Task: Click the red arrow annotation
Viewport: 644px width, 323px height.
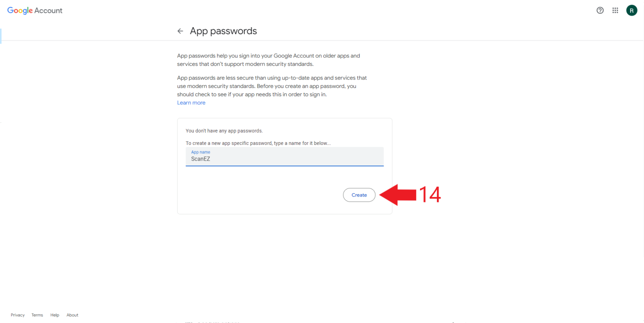Action: (397, 195)
